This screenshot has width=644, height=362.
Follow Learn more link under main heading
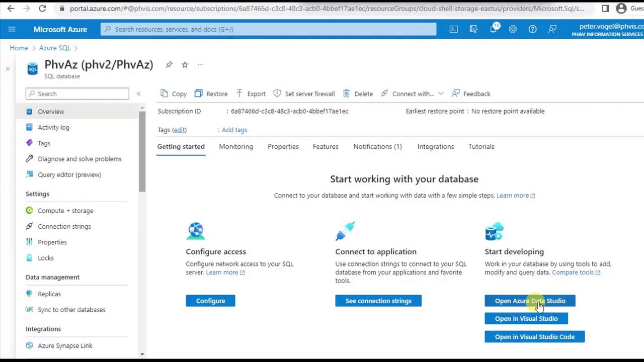pyautogui.click(x=516, y=196)
